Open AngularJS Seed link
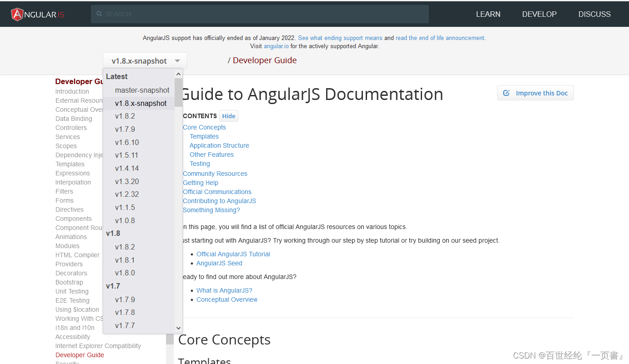The height and width of the screenshot is (364, 629). click(219, 263)
